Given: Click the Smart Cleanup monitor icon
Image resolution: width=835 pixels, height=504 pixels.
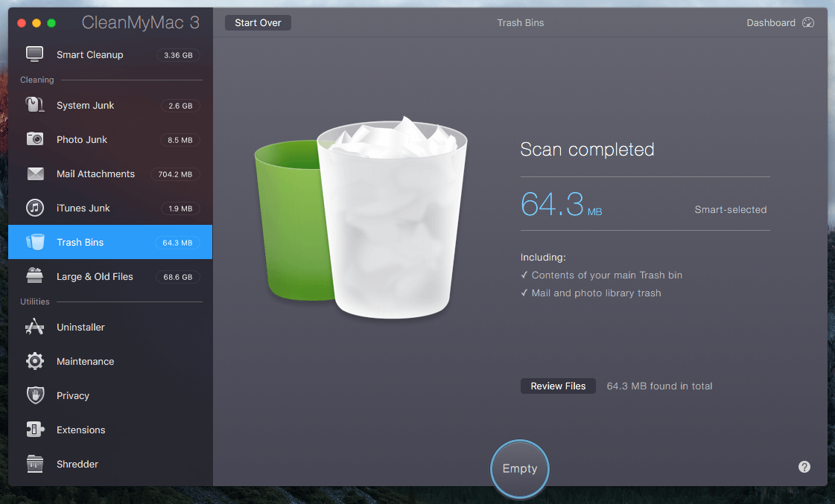Looking at the screenshot, I should 34,54.
